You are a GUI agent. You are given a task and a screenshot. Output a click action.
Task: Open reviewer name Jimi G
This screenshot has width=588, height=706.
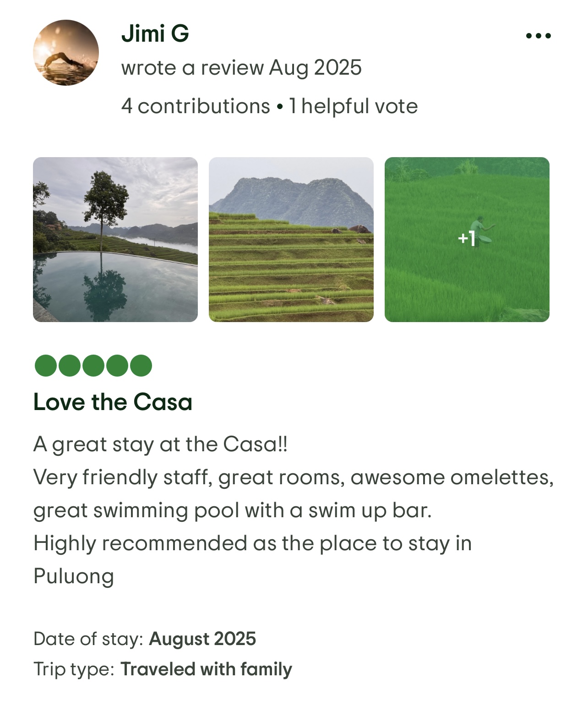pos(155,33)
